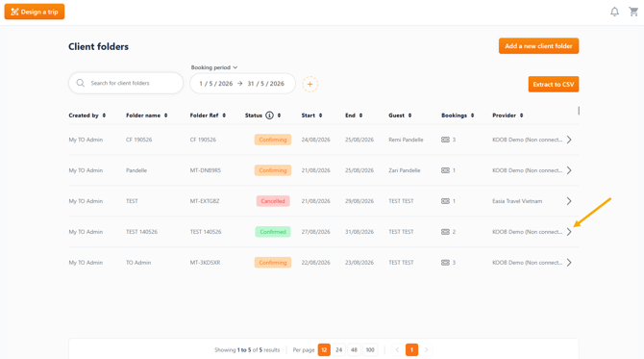Select 100 results per page
The image size is (644, 359).
[x=370, y=350]
